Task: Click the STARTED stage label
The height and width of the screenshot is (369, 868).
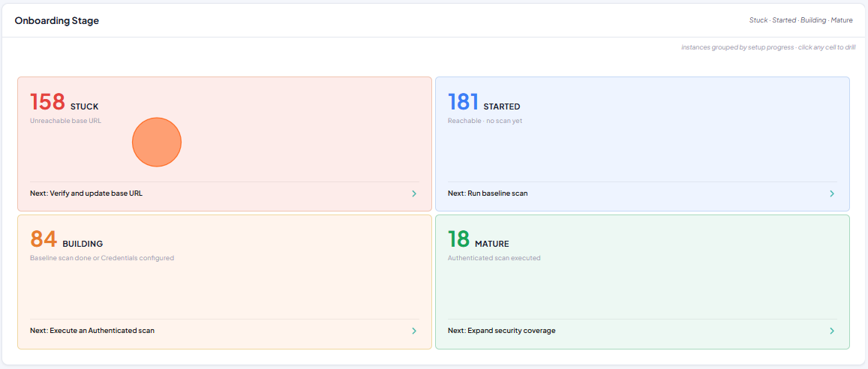Action: click(502, 106)
